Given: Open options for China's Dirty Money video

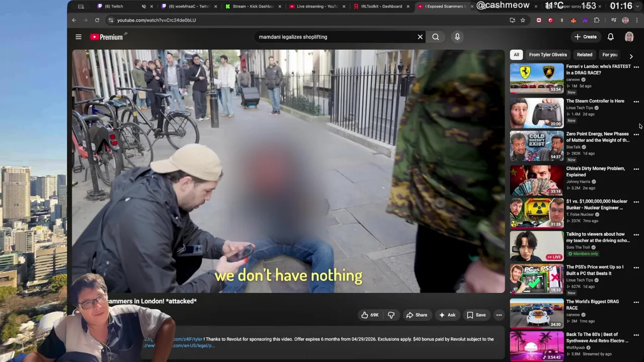Looking at the screenshot, I should (636, 169).
